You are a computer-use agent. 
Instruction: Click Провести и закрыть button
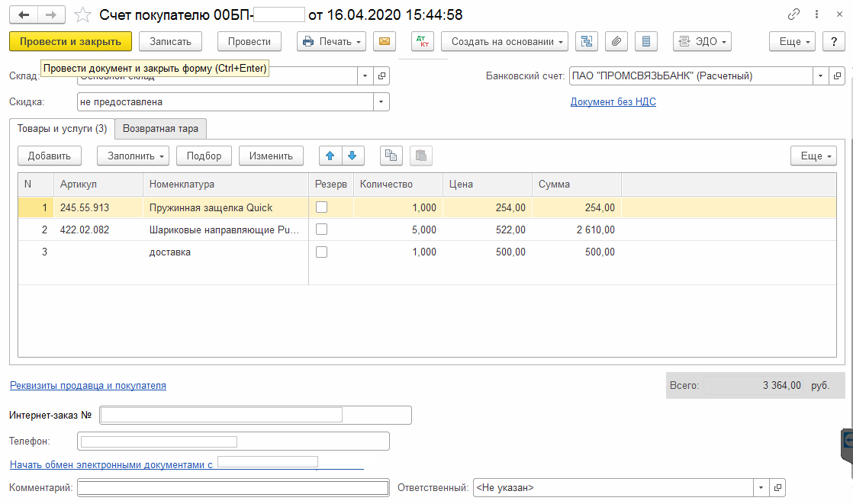(71, 41)
